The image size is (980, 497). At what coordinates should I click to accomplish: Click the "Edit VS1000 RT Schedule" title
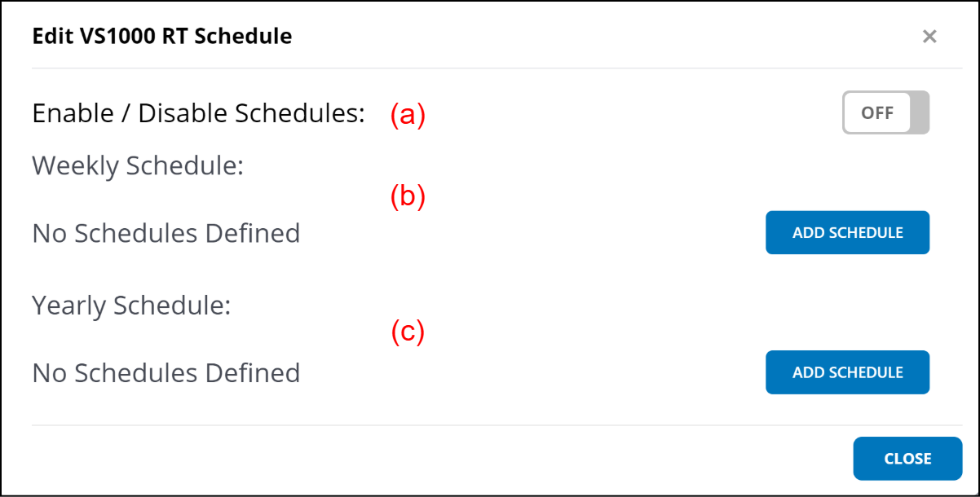[x=161, y=36]
